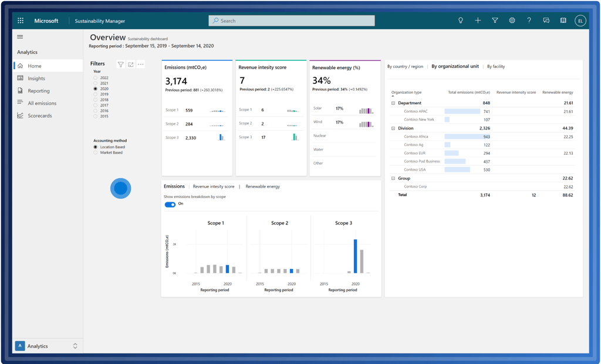Click the Microsoft brand name in header
Viewport: 601px width, 364px height.
(46, 21)
